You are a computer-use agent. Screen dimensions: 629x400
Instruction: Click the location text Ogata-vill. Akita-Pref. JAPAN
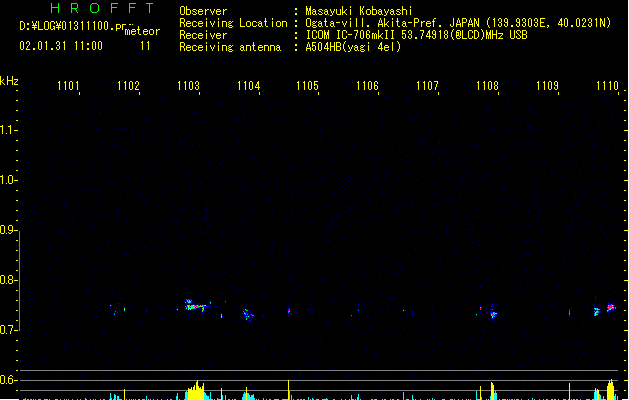[392, 23]
